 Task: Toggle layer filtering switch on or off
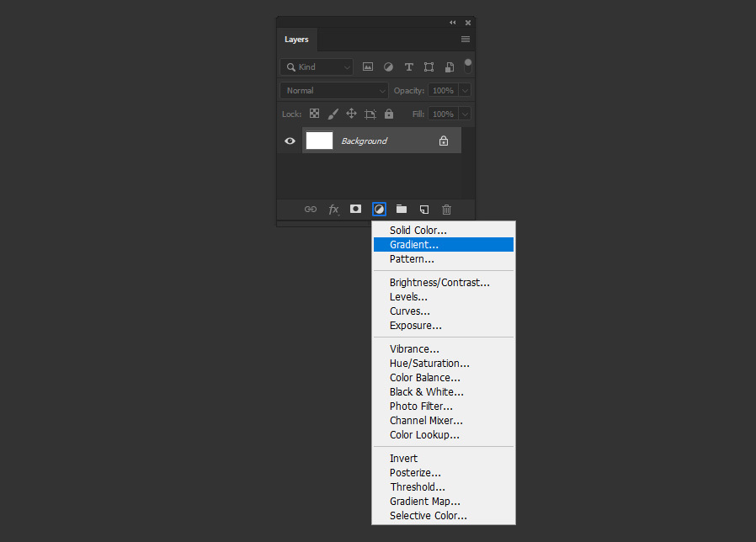(x=468, y=66)
